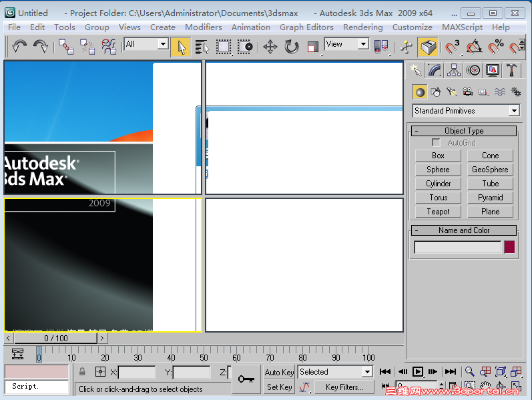Viewport: 532px width, 400px height.
Task: Open the Modifiers menu
Action: 203,27
